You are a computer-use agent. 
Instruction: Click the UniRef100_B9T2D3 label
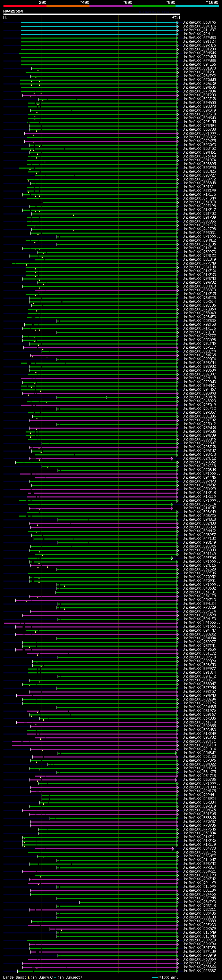pos(199,95)
